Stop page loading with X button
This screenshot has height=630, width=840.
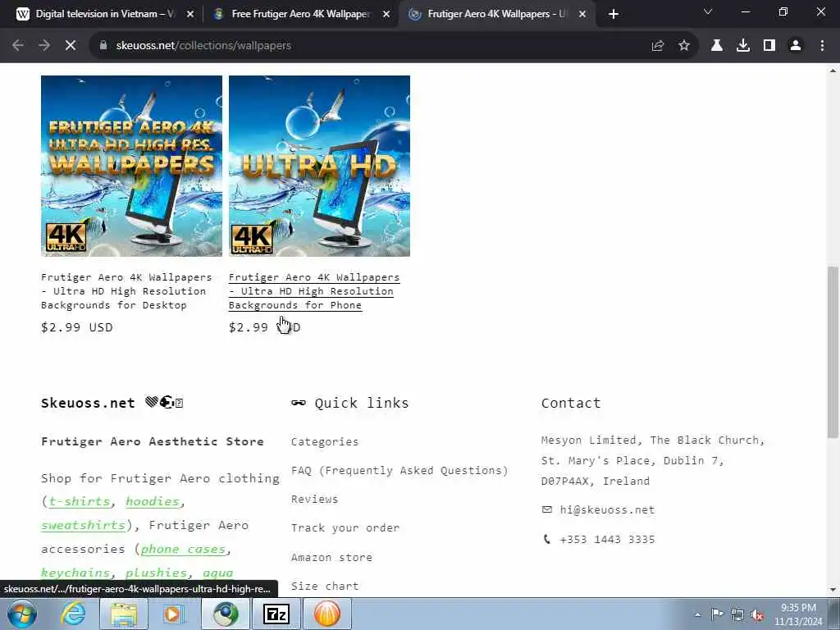point(71,46)
